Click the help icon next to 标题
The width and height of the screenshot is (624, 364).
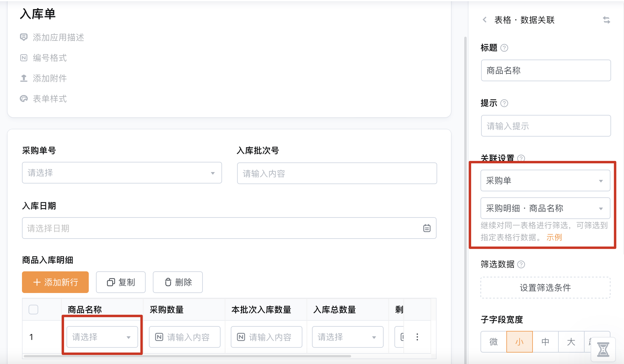pyautogui.click(x=504, y=48)
